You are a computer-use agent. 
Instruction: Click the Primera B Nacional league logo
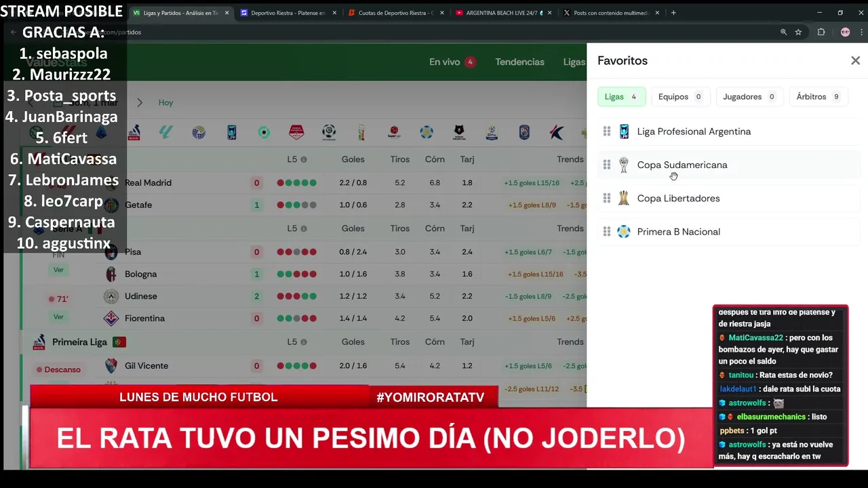point(624,232)
